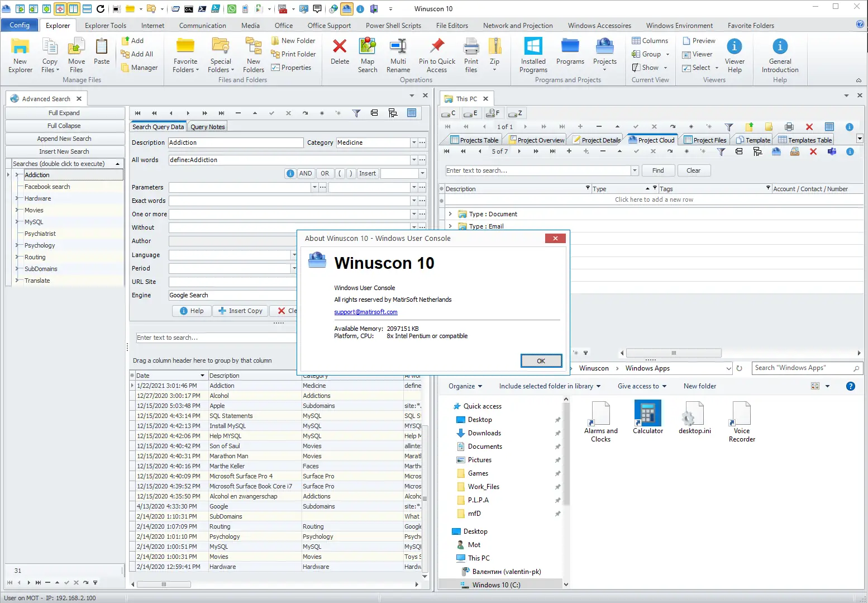Open the Category dropdown showing Medicine

(414, 143)
